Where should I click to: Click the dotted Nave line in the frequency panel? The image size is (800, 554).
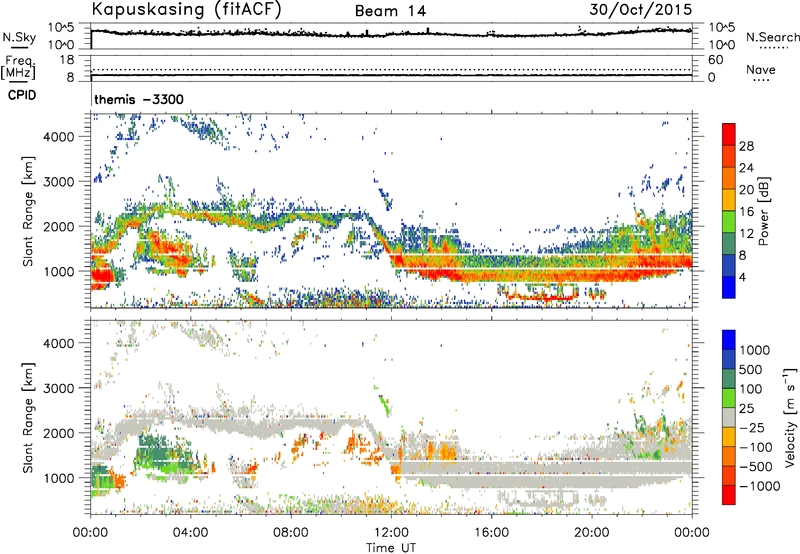391,69
